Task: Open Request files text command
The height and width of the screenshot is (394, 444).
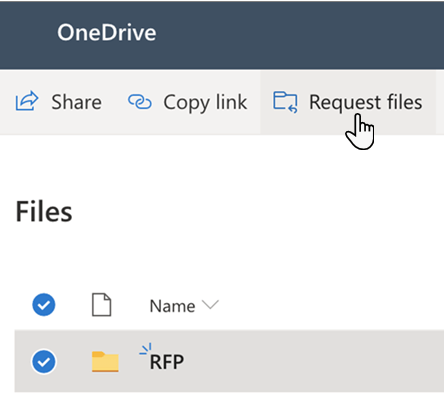Action: tap(366, 103)
